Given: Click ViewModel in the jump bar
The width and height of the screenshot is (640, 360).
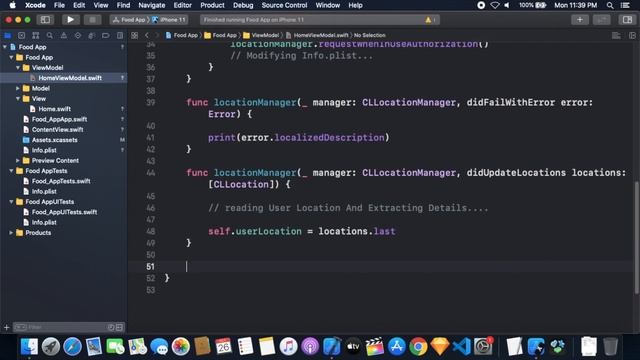Looking at the screenshot, I should pos(261,36).
